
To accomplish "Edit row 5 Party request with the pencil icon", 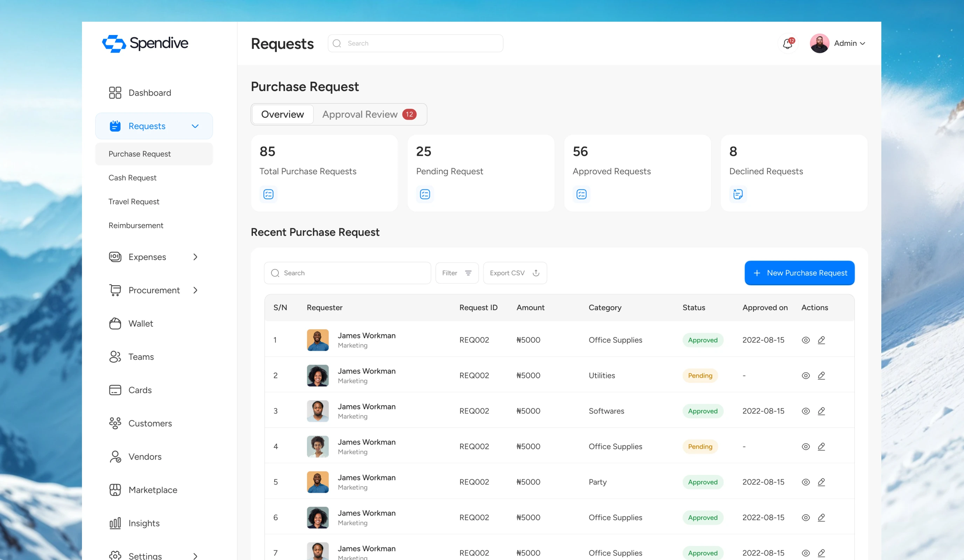I will (821, 482).
